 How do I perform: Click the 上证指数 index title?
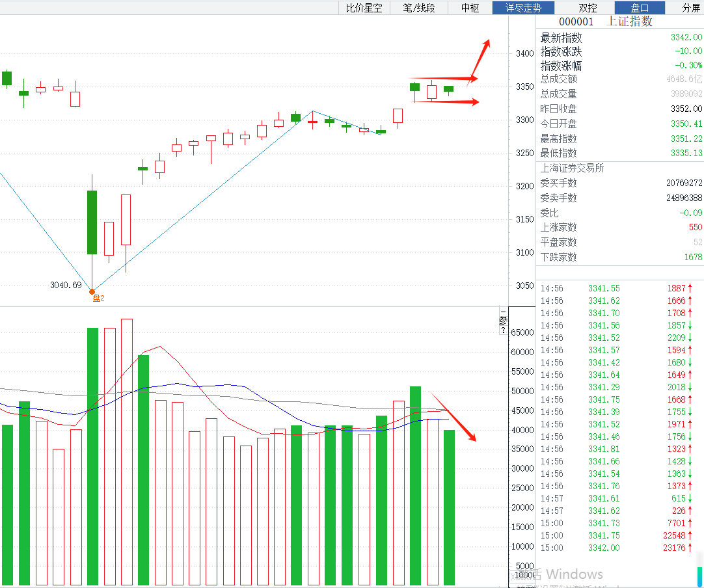[x=629, y=21]
